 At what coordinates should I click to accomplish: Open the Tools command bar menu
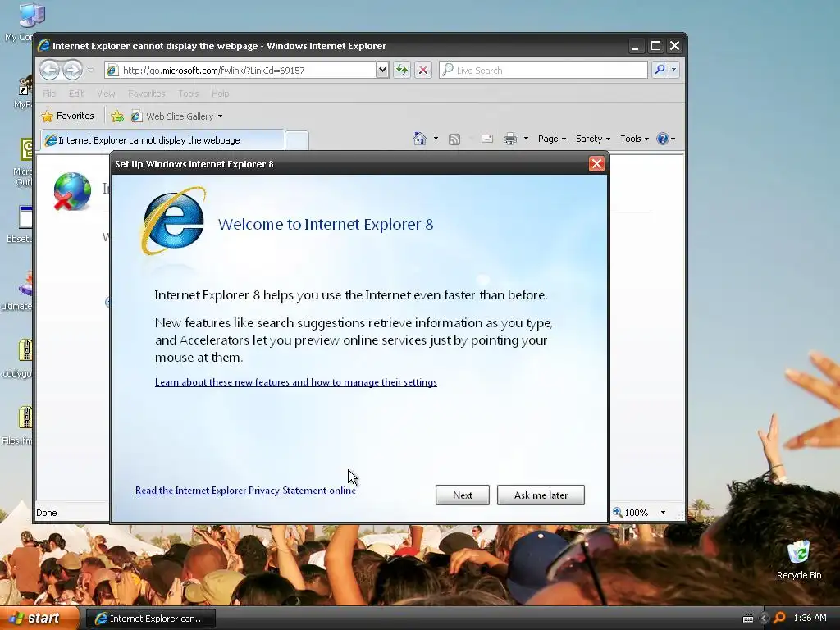tap(635, 139)
